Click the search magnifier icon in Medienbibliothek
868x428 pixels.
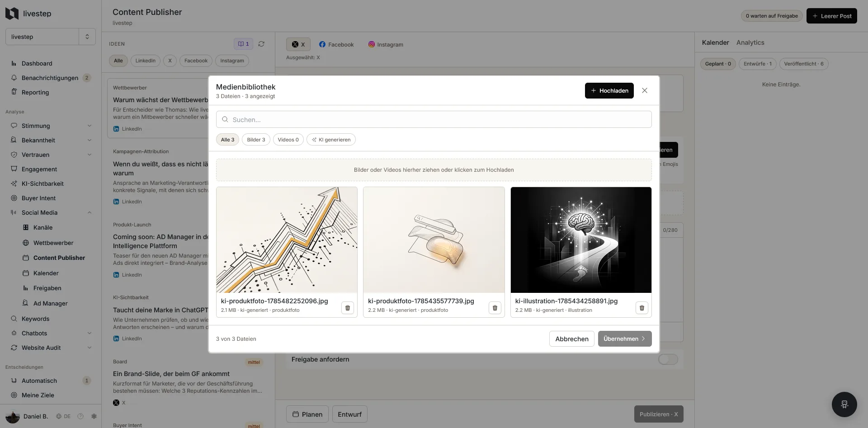click(x=225, y=119)
